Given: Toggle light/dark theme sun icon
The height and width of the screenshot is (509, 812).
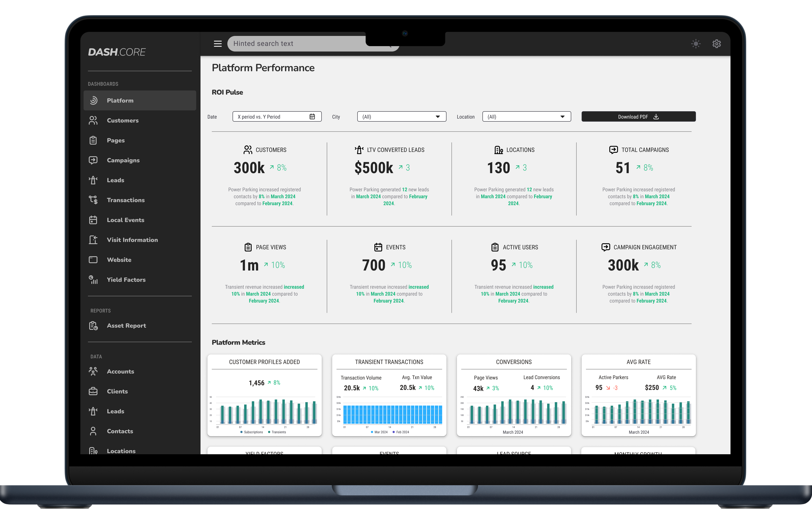Looking at the screenshot, I should [x=696, y=44].
